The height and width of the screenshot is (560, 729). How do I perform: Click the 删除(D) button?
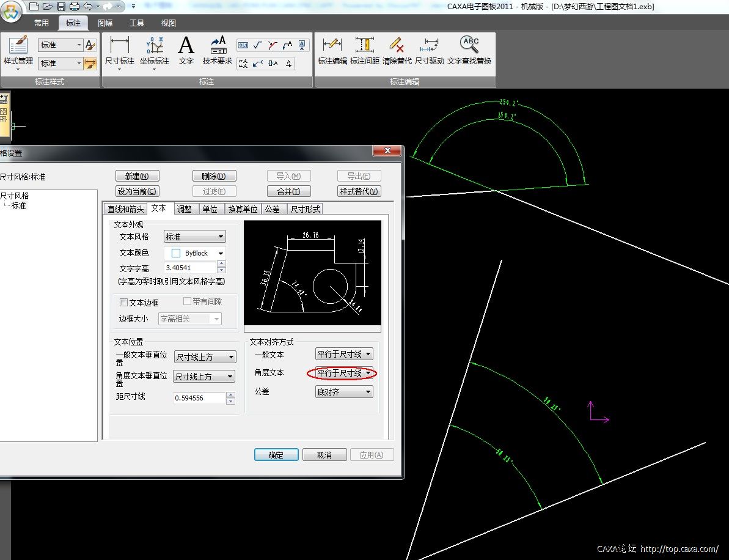pyautogui.click(x=214, y=176)
